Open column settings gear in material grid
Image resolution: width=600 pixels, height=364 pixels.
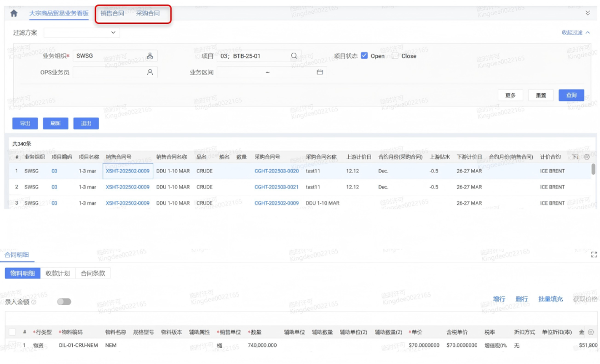pyautogui.click(x=591, y=332)
